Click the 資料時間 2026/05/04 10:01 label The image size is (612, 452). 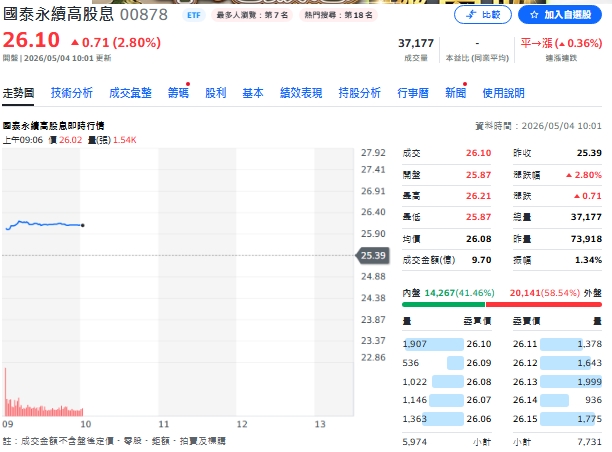tap(538, 126)
